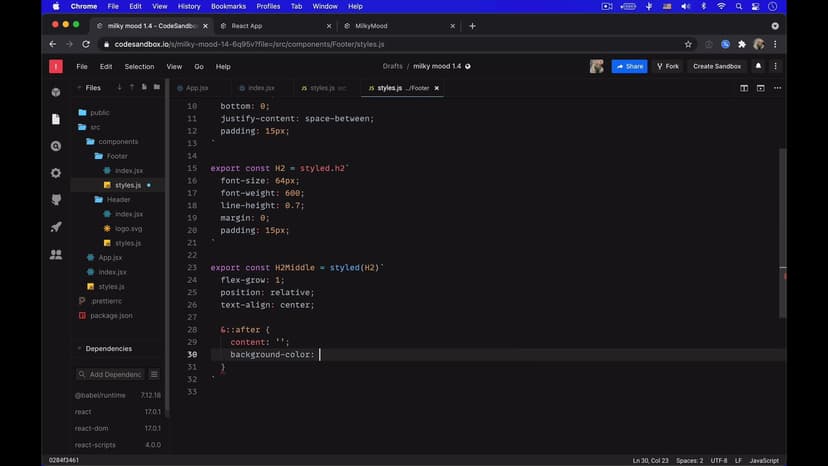Image resolution: width=828 pixels, height=466 pixels.
Task: Open the Configuration gear in sidebar
Action: (x=56, y=173)
